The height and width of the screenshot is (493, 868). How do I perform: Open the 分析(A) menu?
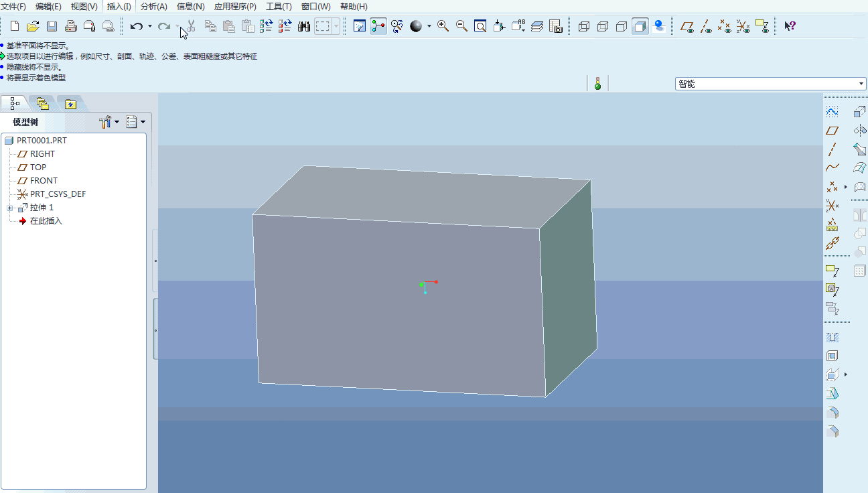[154, 7]
